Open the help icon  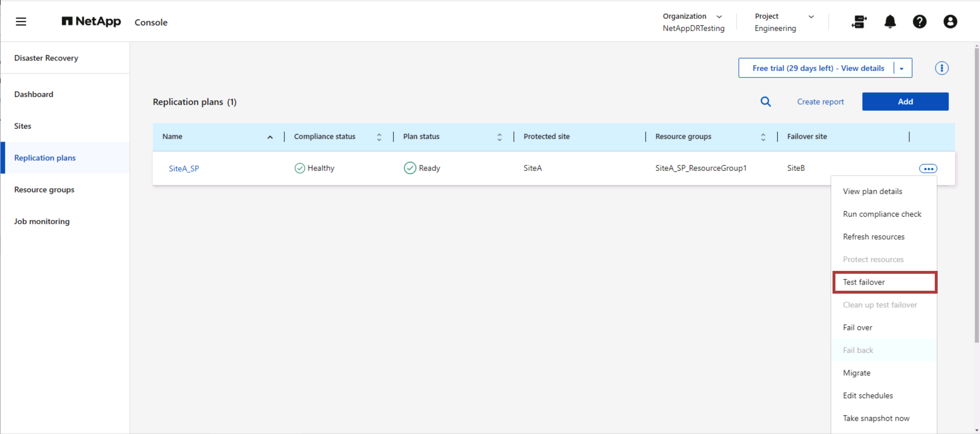[920, 22]
